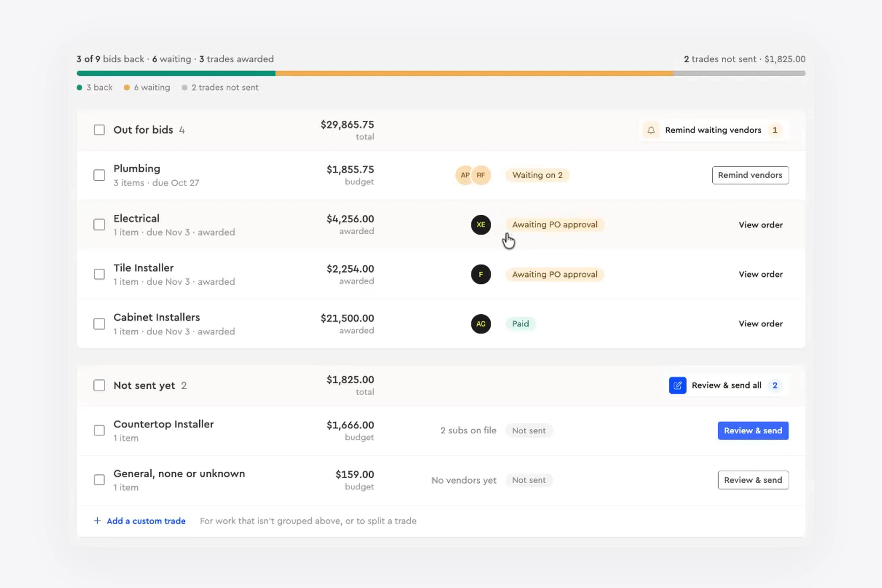This screenshot has width=882, height=588.
Task: Click Remind waiting vendors button
Action: [714, 130]
